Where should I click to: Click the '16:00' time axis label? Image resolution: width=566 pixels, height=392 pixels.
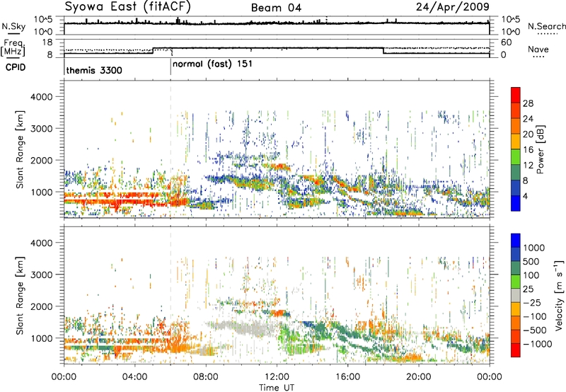coord(347,377)
